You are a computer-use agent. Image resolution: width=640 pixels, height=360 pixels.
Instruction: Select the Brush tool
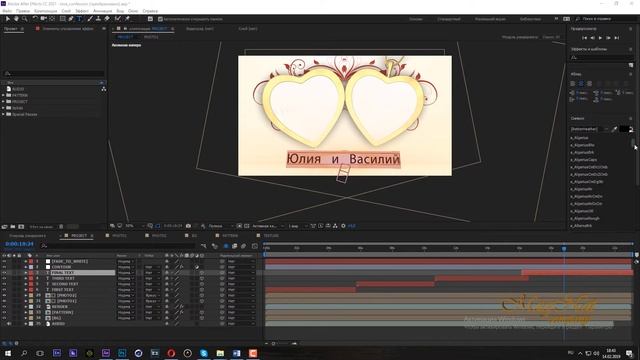[x=90, y=19]
